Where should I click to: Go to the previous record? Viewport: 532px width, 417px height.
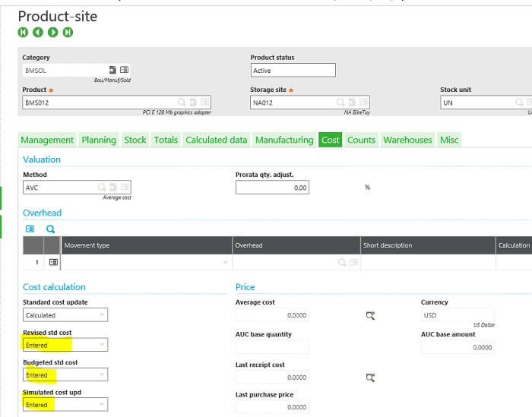click(x=38, y=32)
